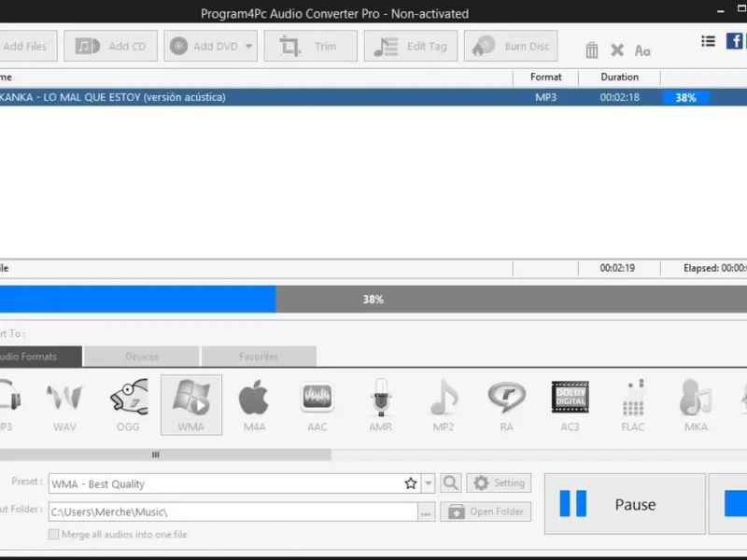Image resolution: width=747 pixels, height=560 pixels.
Task: Click the 00:02:18 duration cell
Action: tap(619, 97)
